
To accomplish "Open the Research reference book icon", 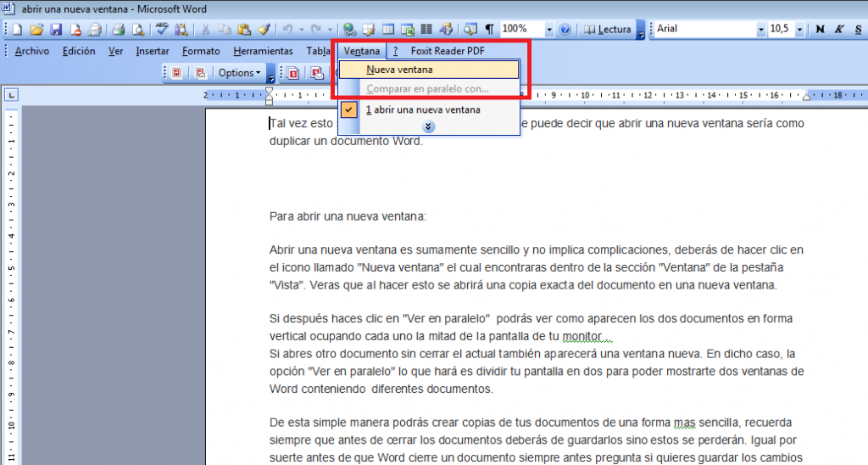I will coord(181,30).
